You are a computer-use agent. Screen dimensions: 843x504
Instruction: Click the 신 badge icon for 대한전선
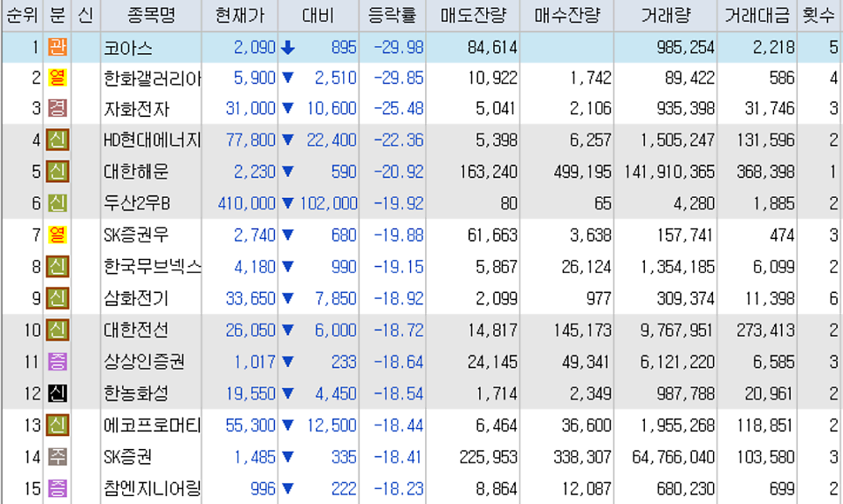coord(58,330)
